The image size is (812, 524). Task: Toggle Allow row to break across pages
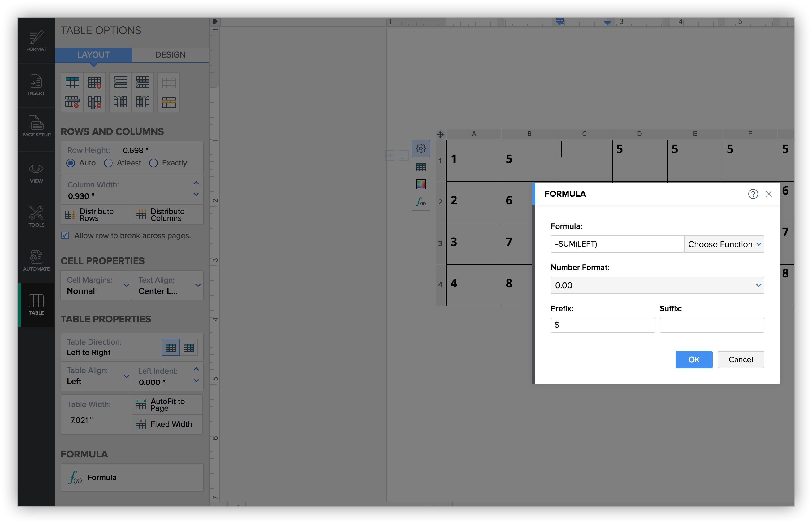click(x=65, y=235)
